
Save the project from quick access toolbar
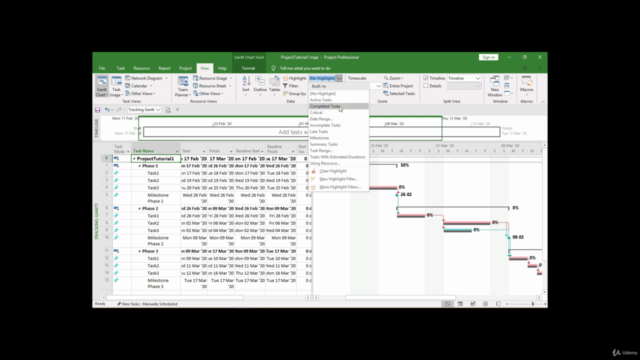[x=98, y=110]
